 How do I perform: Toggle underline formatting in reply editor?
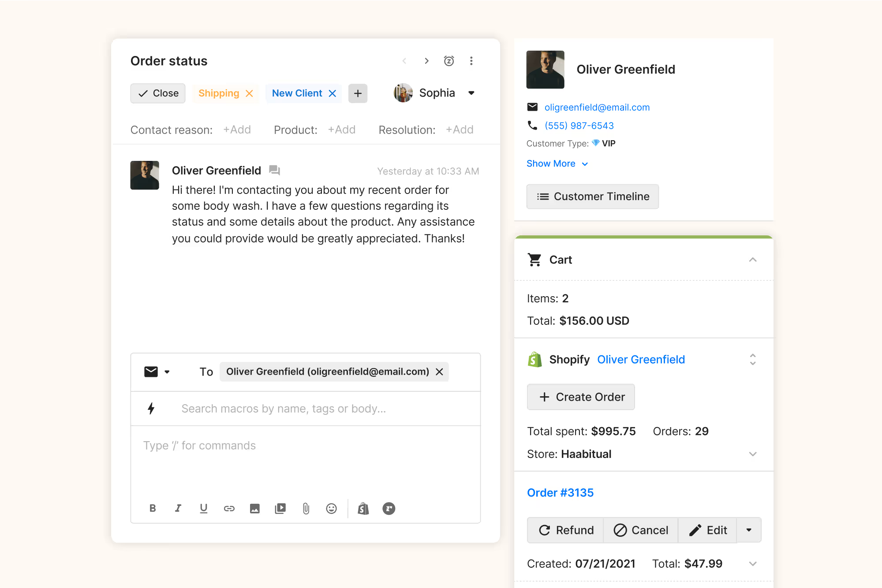coord(203,508)
